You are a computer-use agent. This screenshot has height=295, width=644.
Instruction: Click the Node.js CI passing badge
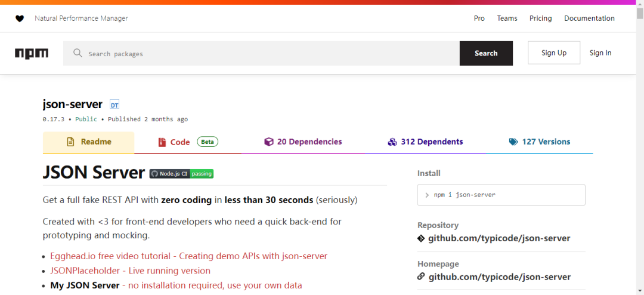pyautogui.click(x=181, y=174)
